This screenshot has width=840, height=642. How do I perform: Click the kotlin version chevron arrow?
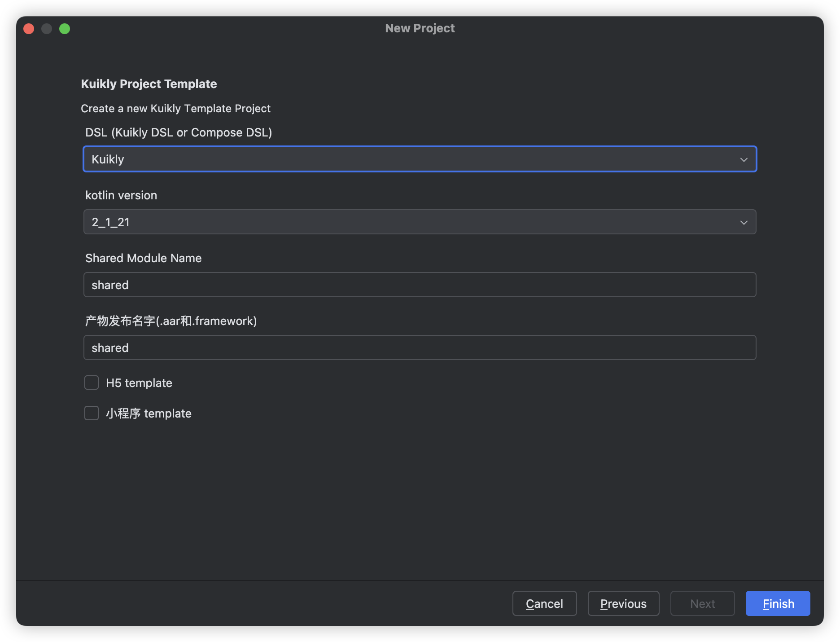[744, 222]
